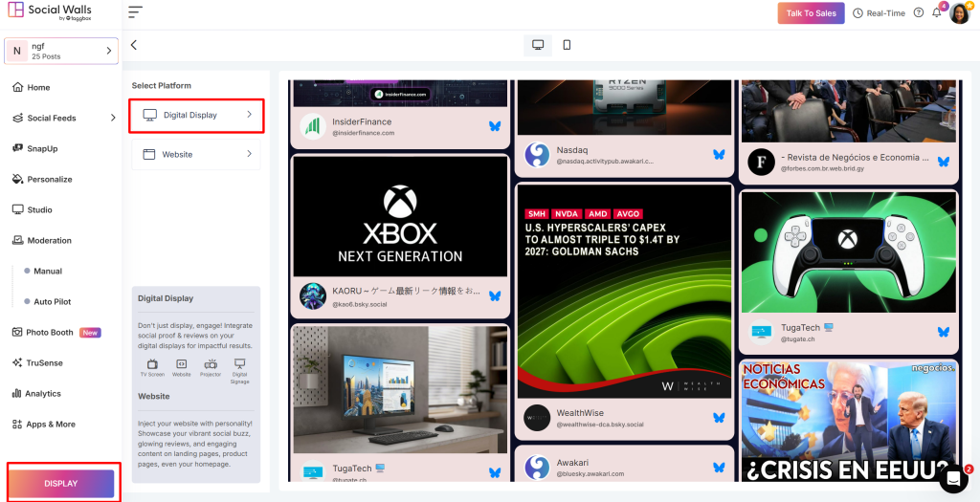
Task: Expand the ngf wall selector
Action: click(61, 51)
